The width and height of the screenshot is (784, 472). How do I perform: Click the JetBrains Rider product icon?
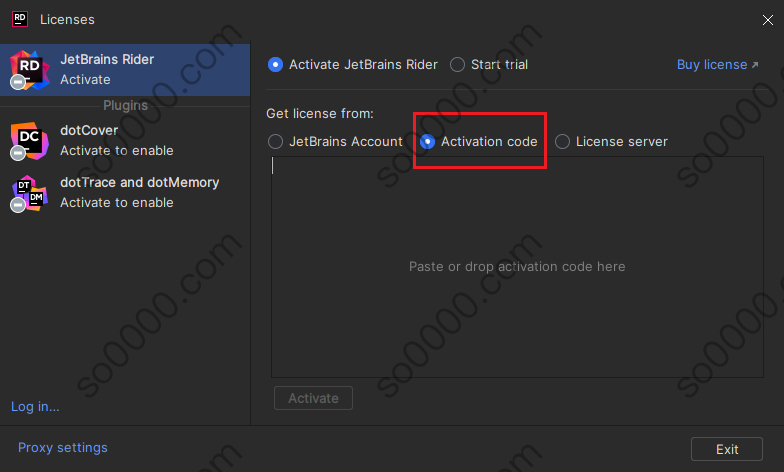click(x=29, y=70)
